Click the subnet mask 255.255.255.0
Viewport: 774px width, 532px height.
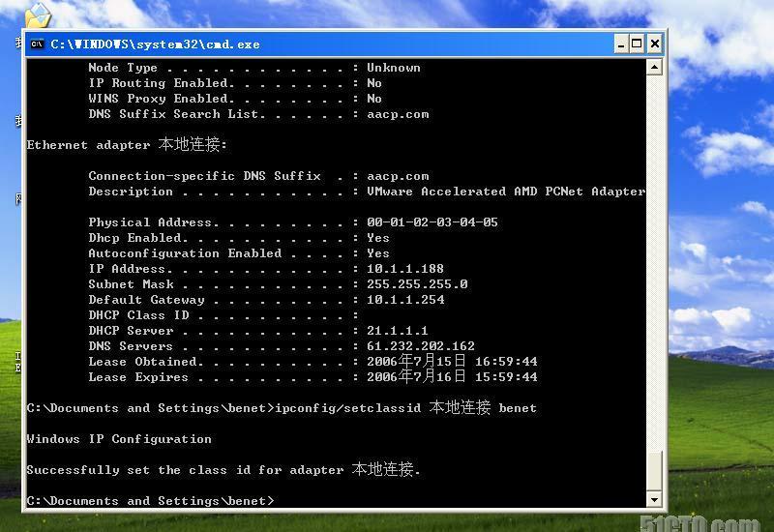pyautogui.click(x=417, y=284)
